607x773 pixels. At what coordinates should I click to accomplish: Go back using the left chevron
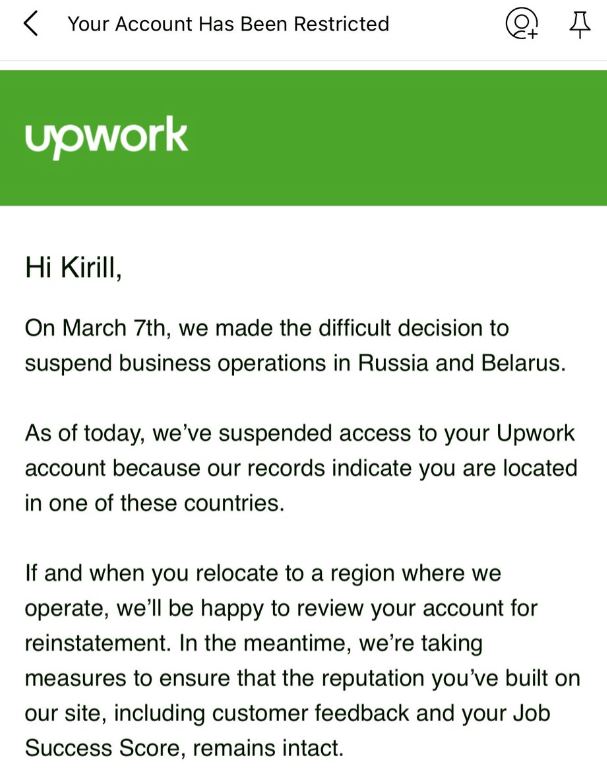coord(32,24)
